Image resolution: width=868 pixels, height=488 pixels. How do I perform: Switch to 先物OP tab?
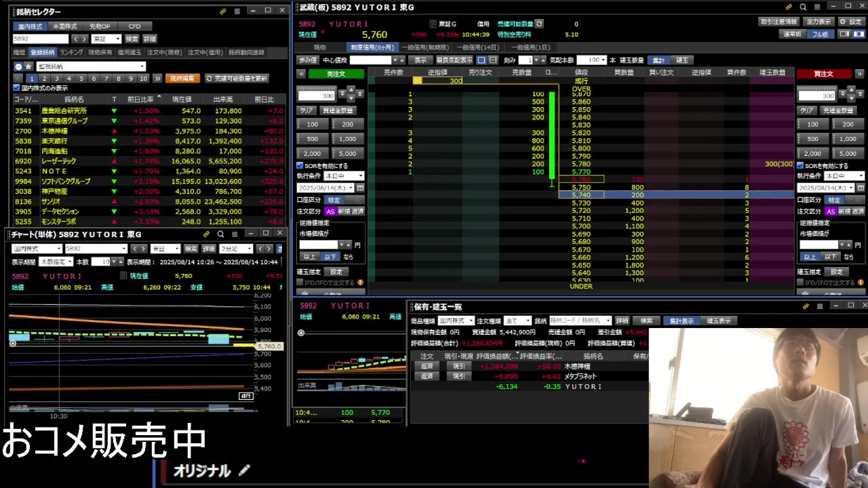[x=100, y=26]
